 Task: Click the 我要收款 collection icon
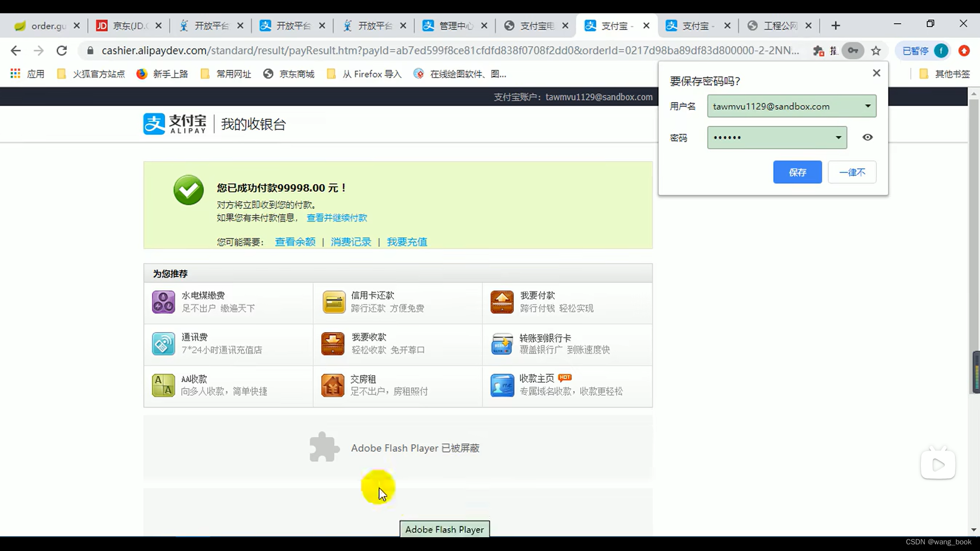[333, 343]
